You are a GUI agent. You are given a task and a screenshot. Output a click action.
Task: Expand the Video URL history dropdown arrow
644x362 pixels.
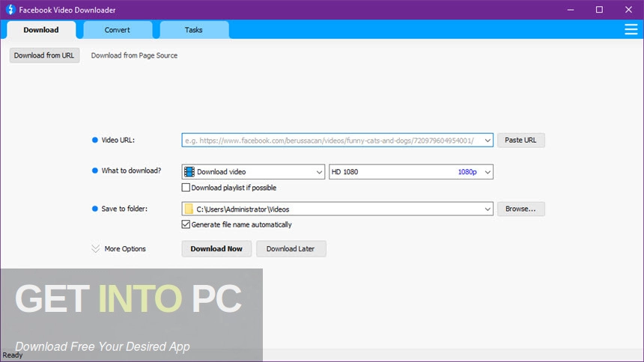487,141
